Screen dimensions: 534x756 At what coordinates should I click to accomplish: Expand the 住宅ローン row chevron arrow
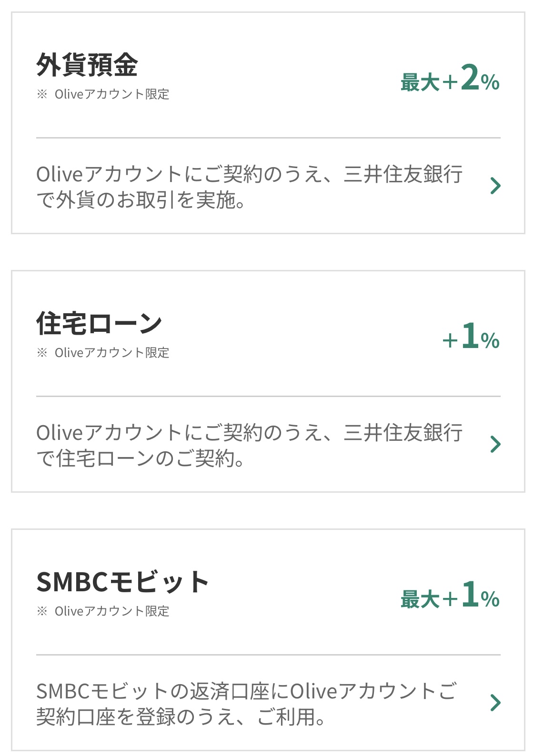click(495, 444)
